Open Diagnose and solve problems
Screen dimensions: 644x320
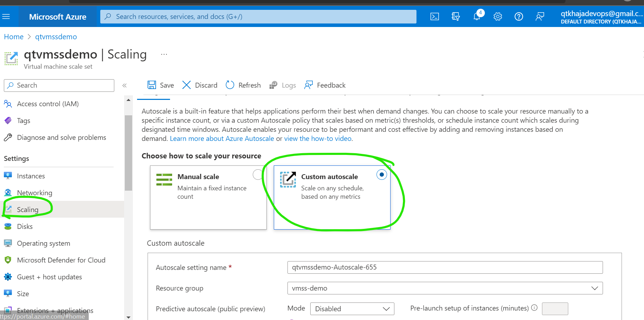tap(61, 137)
